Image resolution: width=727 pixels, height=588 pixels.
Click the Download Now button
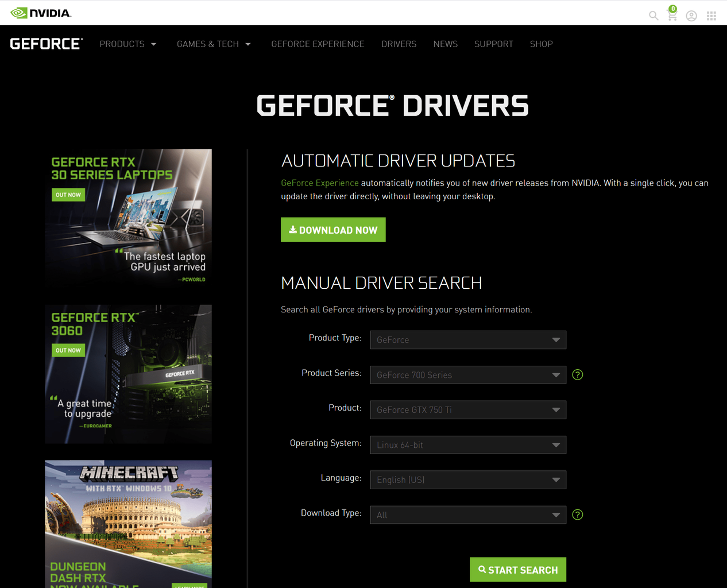pos(333,230)
